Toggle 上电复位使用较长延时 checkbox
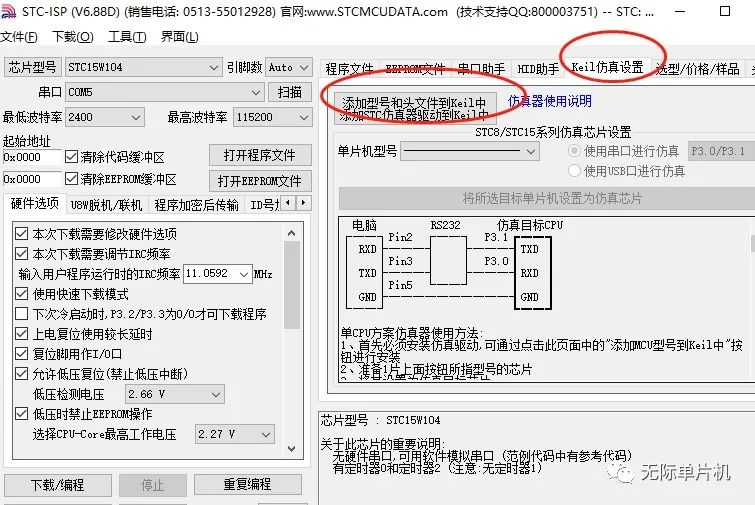The image size is (755, 505). coord(21,334)
